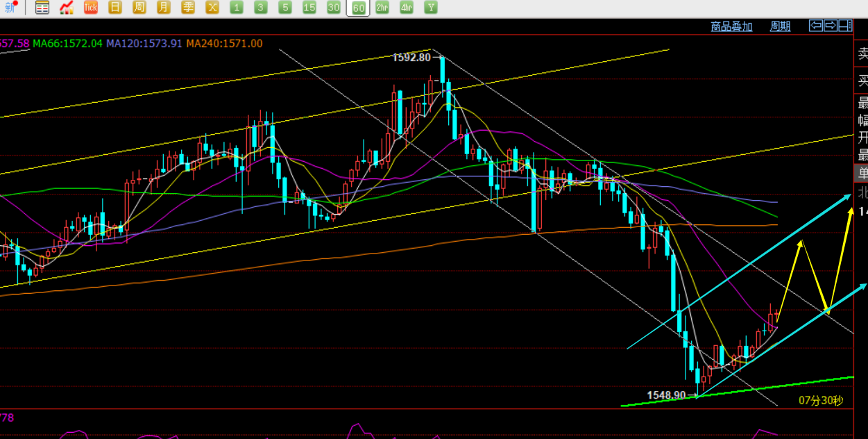
Task: Click the red trend chart icon
Action: click(x=67, y=8)
